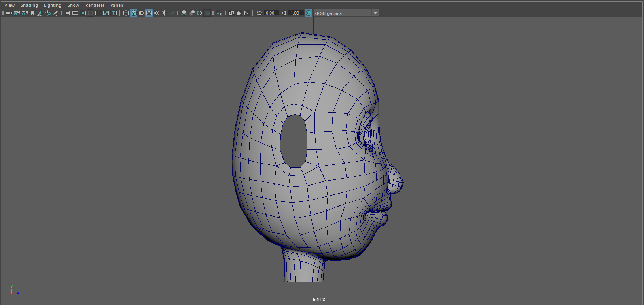Click the Gamma value field 1.00
644x305 pixels.
tap(296, 13)
